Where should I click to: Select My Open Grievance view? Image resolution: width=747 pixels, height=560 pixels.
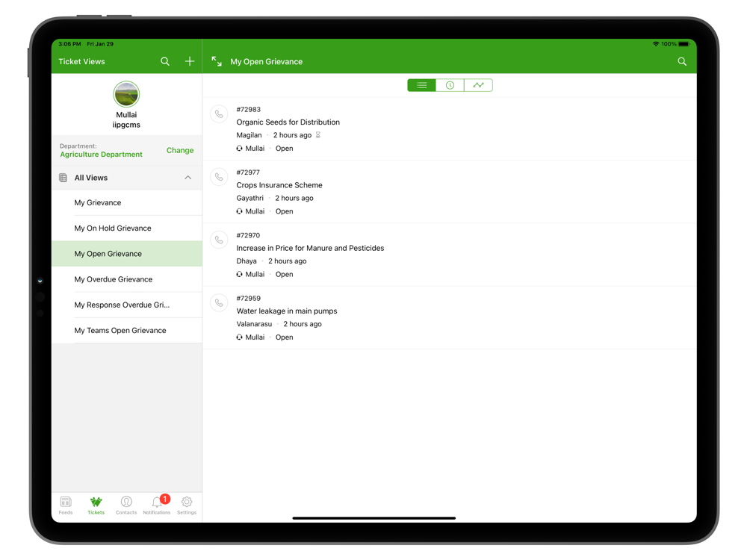(127, 254)
